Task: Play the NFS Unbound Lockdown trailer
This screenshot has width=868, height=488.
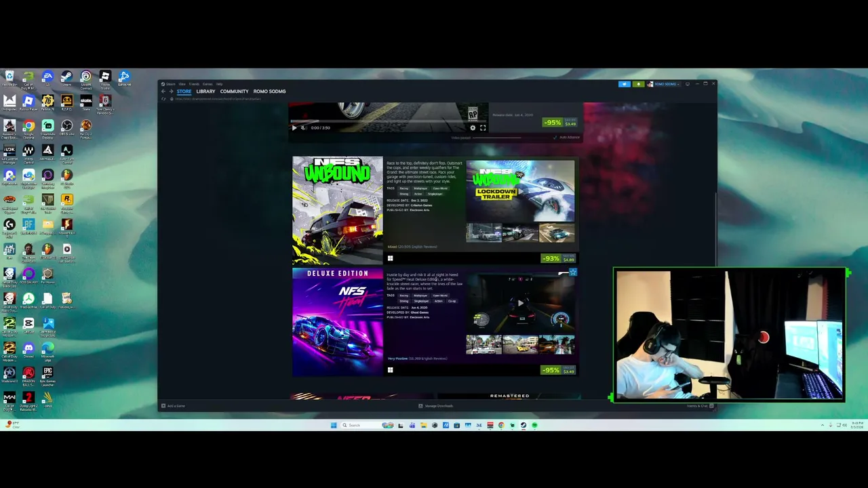Action: point(520,191)
